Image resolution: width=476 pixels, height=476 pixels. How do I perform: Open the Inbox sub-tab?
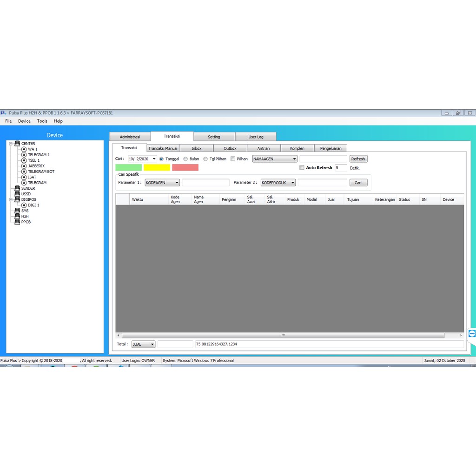[x=197, y=148]
